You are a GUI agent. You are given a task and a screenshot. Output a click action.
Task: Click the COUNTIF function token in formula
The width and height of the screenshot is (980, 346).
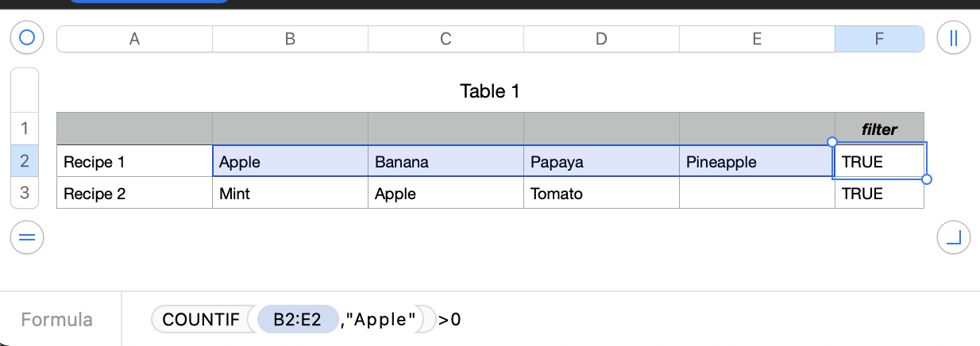click(201, 320)
